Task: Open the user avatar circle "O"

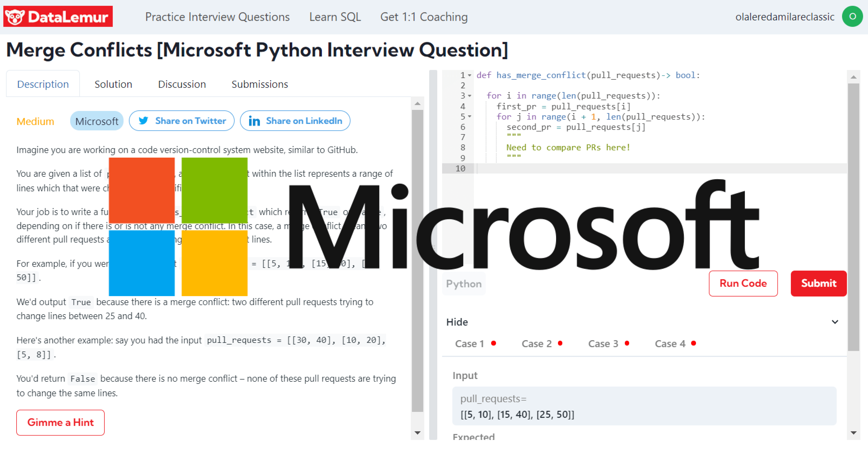Action: 852,16
